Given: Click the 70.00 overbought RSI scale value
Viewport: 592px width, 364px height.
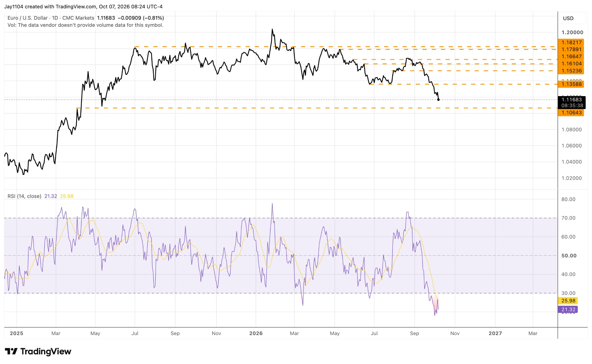Looking at the screenshot, I should [x=568, y=218].
